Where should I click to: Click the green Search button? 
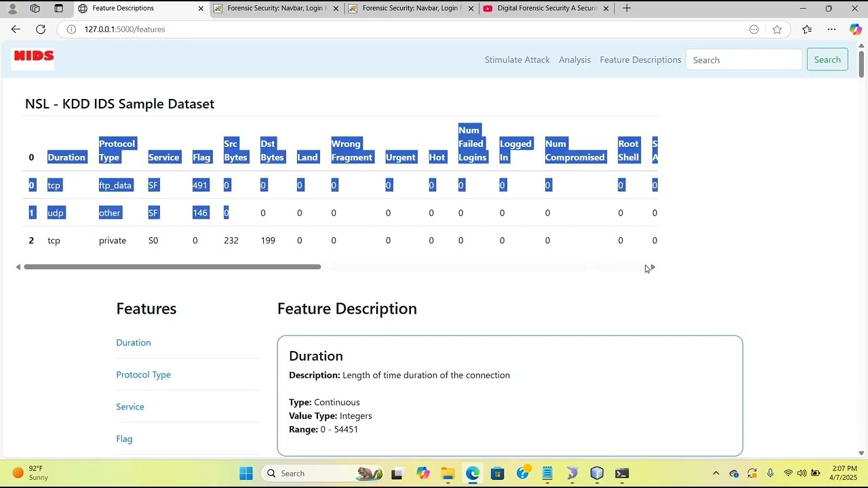(827, 60)
